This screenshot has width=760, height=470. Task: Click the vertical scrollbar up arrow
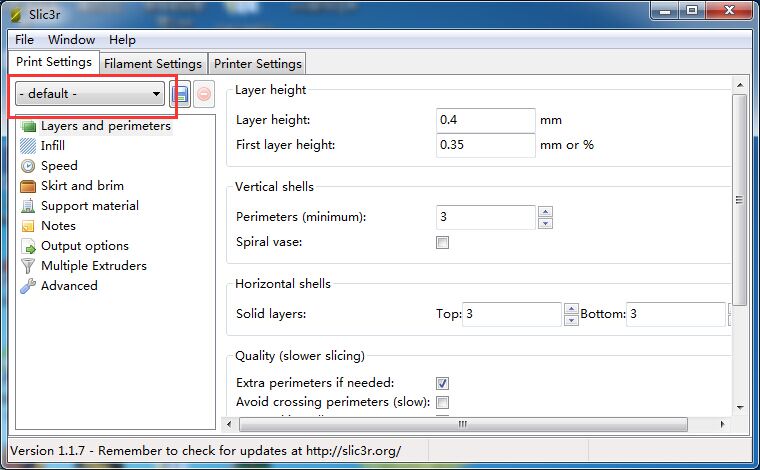point(740,85)
